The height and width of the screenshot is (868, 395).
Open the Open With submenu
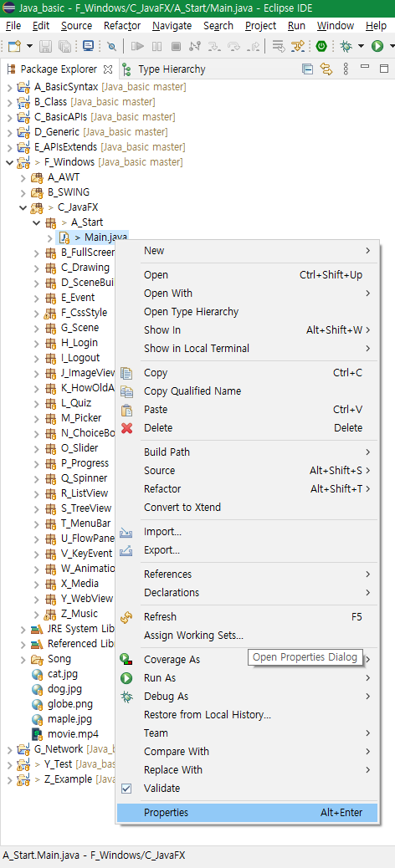247,294
